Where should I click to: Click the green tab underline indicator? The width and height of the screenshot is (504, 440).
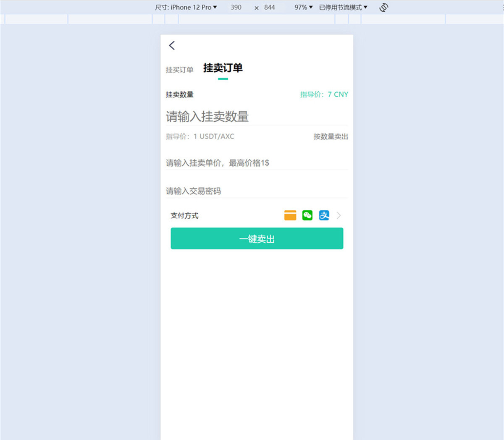click(223, 79)
